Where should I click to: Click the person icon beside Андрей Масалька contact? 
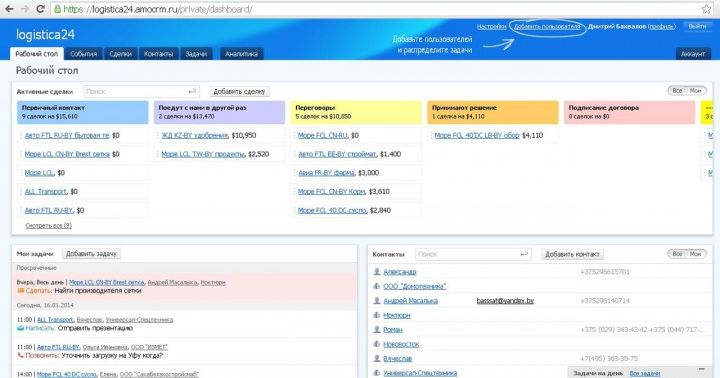pos(377,300)
